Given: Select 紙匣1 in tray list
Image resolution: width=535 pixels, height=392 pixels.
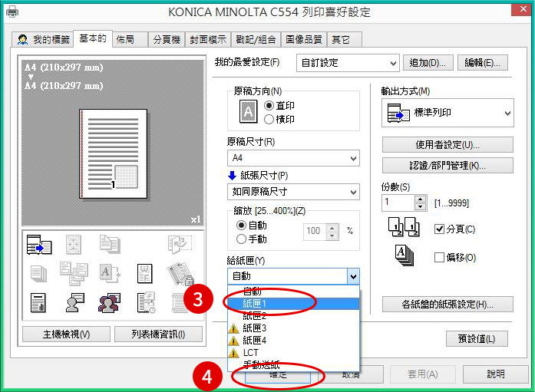Looking at the screenshot, I should tap(293, 304).
